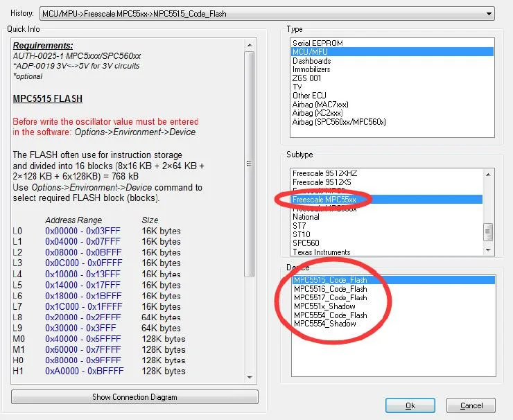
Task: Click Show Connection Diagram button
Action: click(x=134, y=396)
